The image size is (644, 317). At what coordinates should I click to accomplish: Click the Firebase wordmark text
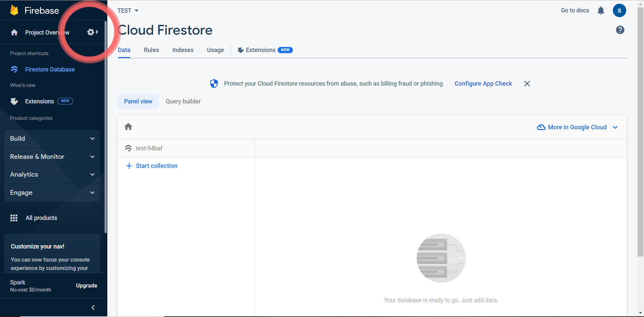(x=42, y=11)
